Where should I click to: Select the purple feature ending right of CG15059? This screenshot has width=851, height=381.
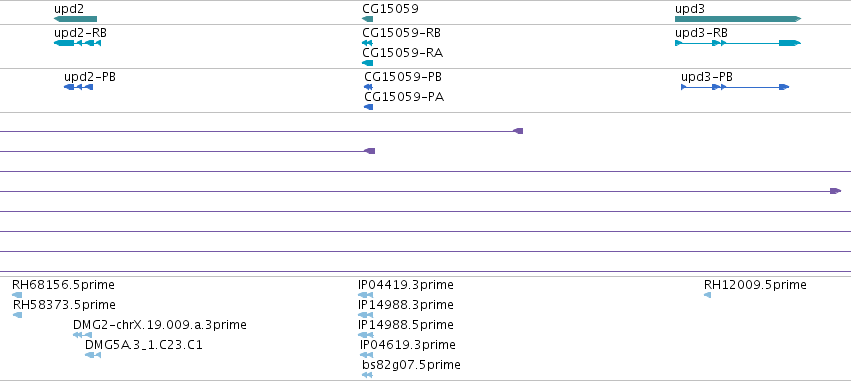pyautogui.click(x=261, y=131)
